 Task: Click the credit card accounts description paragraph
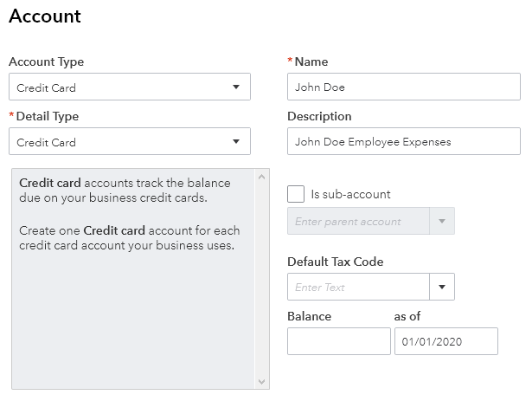(125, 191)
